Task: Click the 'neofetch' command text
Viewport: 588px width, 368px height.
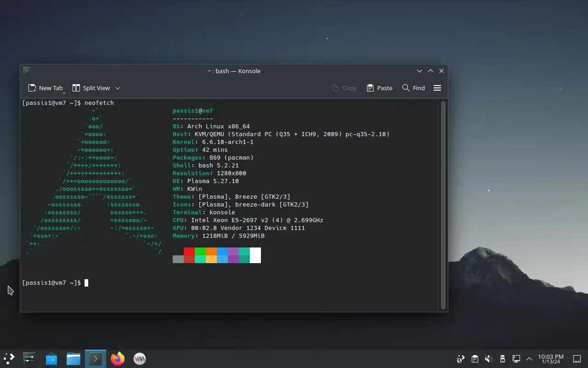Action: click(99, 103)
